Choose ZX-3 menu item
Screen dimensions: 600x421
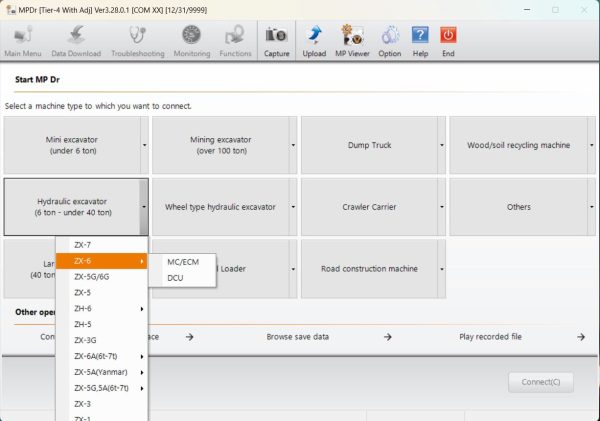[x=102, y=404]
